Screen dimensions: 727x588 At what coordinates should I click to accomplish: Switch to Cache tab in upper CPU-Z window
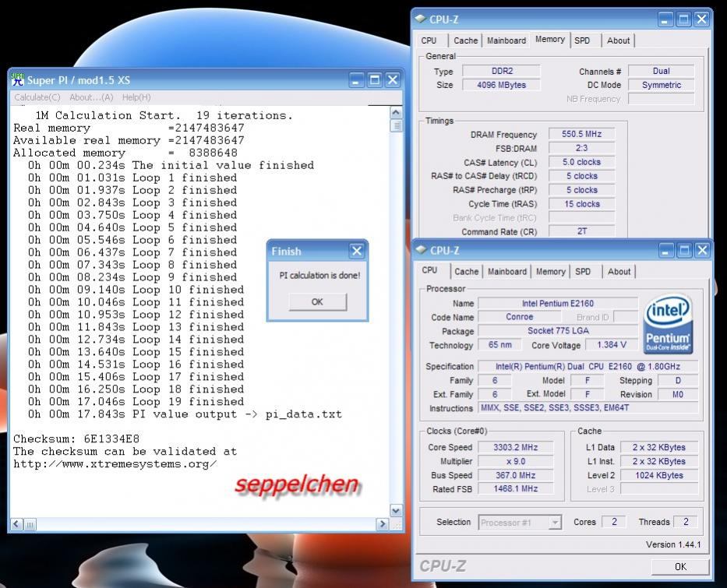tap(465, 40)
